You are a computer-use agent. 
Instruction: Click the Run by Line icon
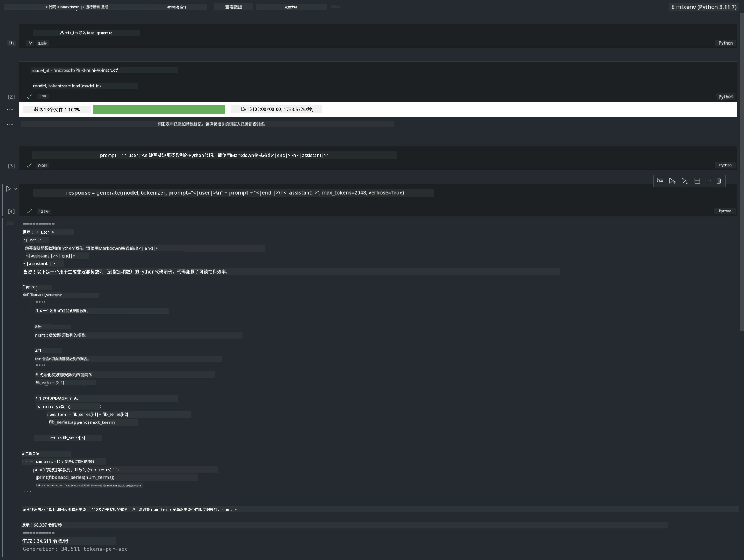coord(660,181)
